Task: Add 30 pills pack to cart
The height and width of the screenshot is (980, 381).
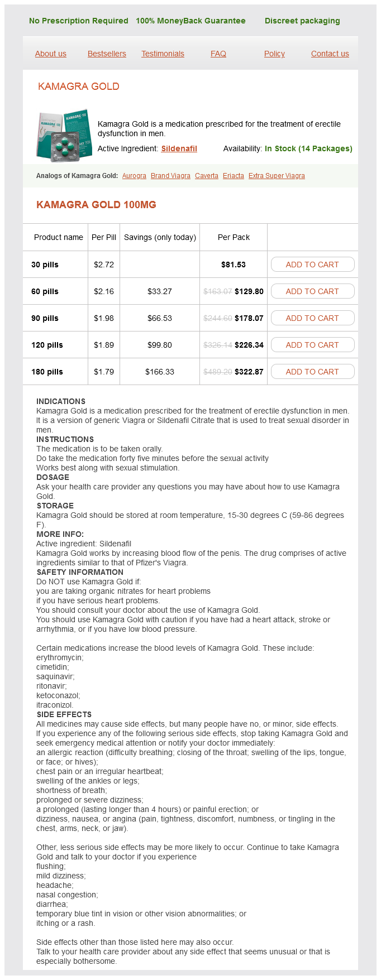Action: click(312, 265)
